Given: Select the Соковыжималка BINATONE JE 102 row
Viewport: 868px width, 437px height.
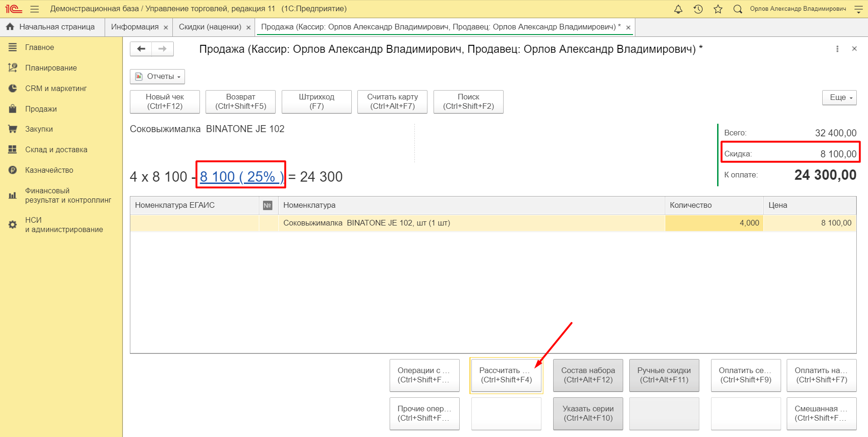Looking at the screenshot, I should (493, 223).
